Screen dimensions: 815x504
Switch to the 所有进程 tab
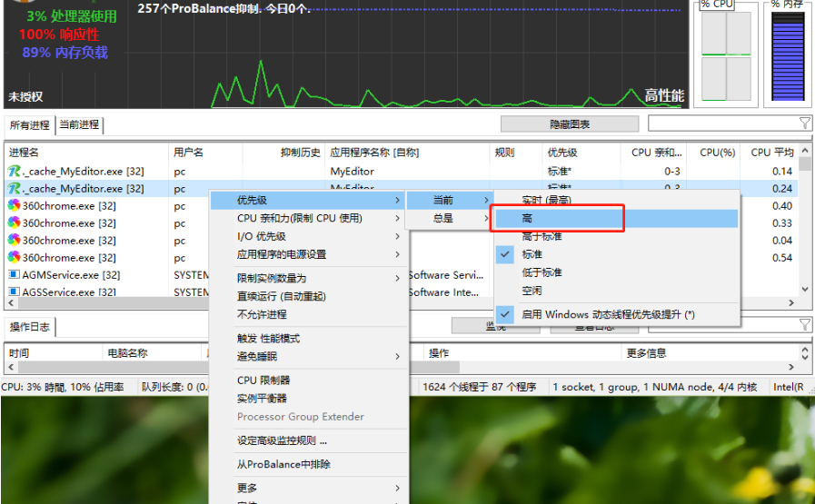click(x=29, y=124)
